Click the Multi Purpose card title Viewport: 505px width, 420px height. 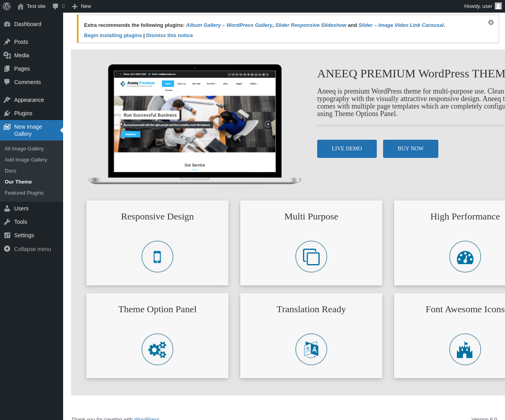pyautogui.click(x=311, y=217)
